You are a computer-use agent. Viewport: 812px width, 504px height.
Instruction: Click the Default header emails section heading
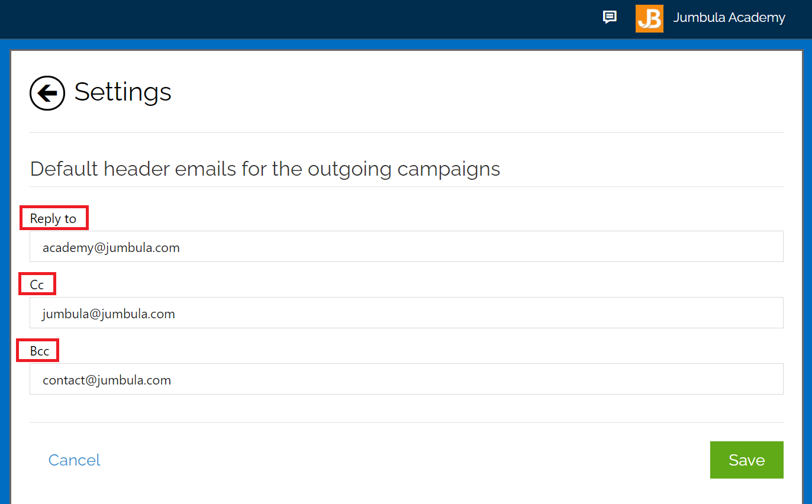[265, 169]
